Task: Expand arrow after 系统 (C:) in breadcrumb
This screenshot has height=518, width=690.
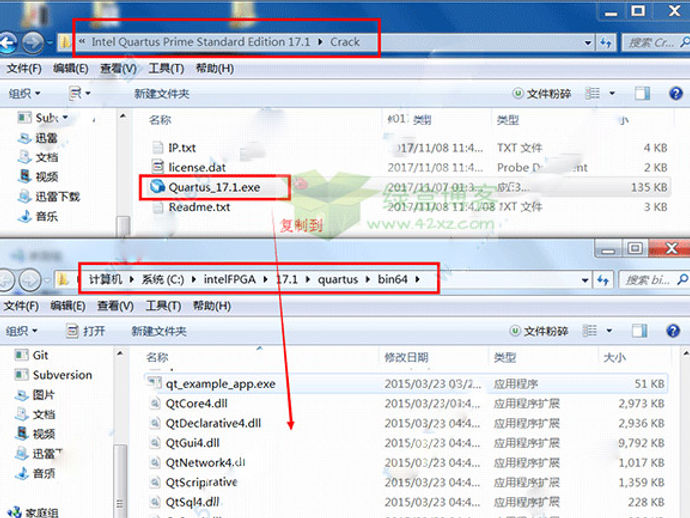Action: [194, 279]
